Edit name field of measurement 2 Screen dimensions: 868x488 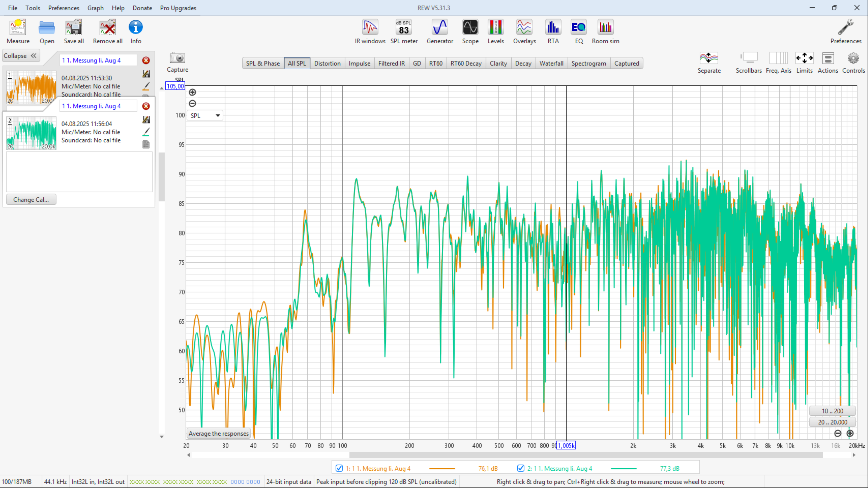[x=98, y=106]
